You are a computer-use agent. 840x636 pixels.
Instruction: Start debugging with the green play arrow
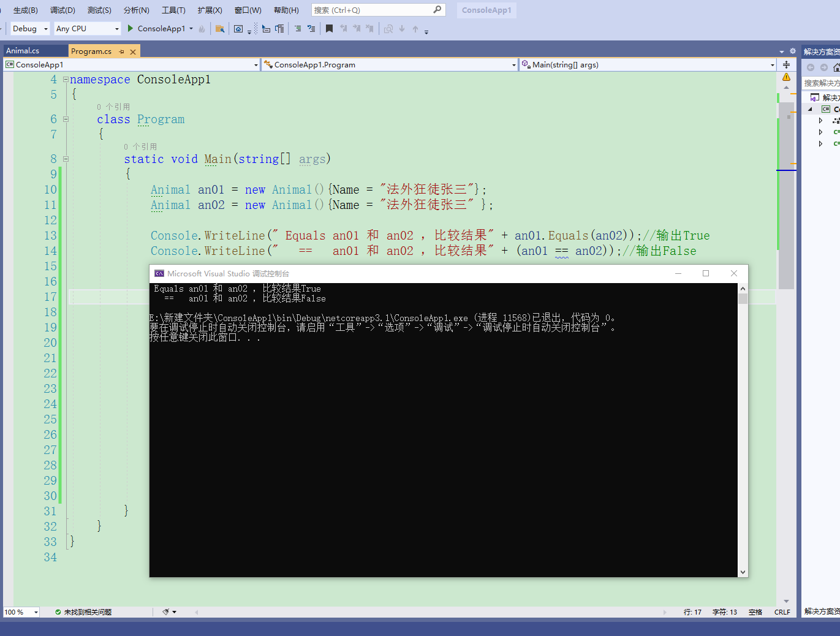[130, 28]
